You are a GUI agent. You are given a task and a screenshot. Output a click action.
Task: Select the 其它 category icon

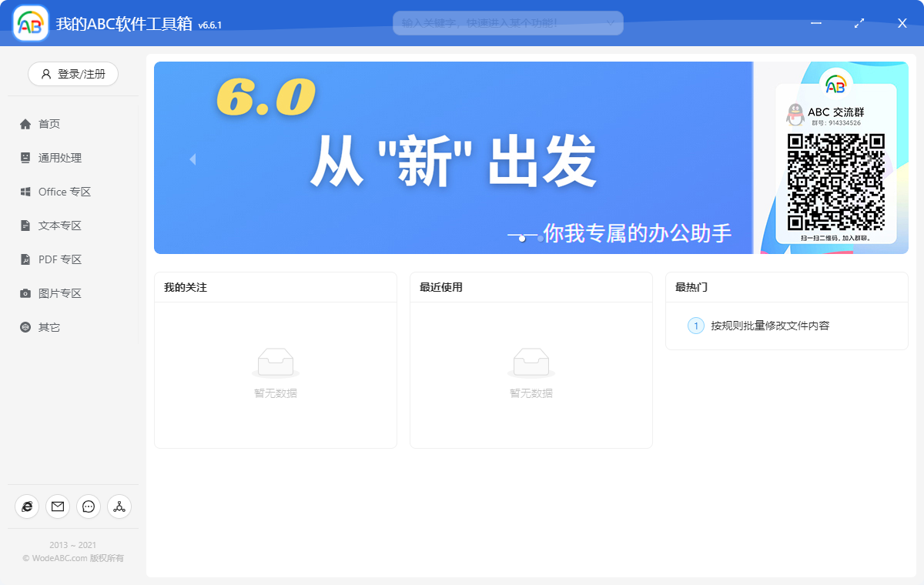(x=26, y=326)
